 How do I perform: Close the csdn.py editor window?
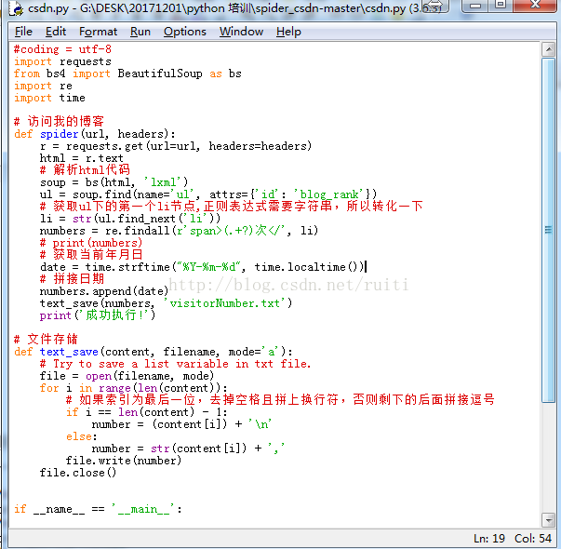536,5
